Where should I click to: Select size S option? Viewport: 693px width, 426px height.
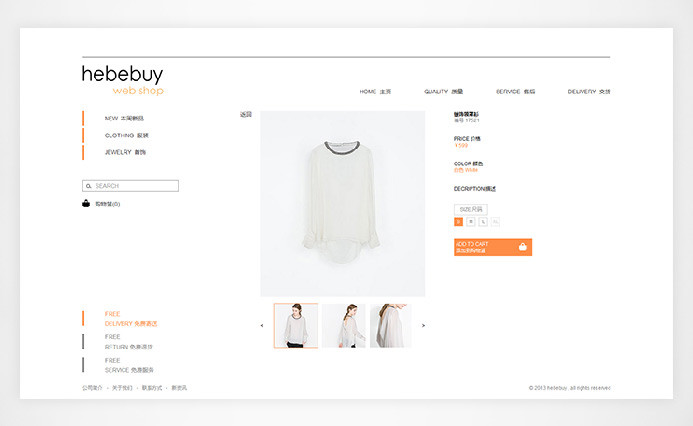458,221
